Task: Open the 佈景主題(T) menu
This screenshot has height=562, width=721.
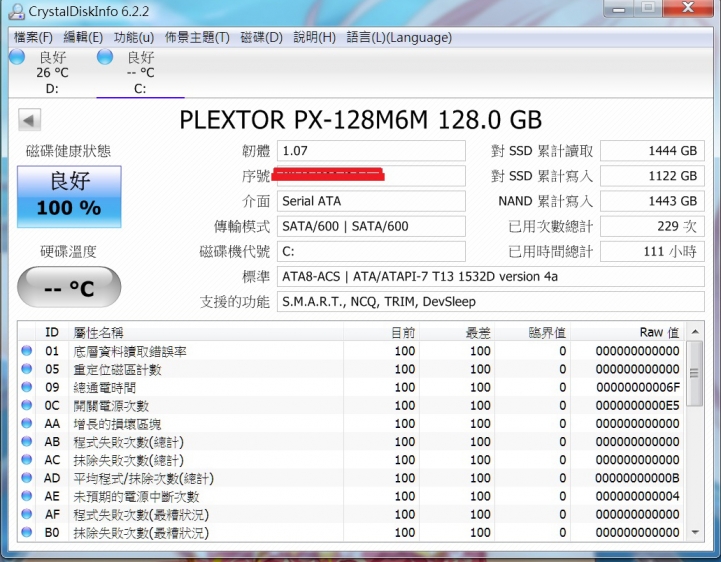Action: pyautogui.click(x=197, y=37)
